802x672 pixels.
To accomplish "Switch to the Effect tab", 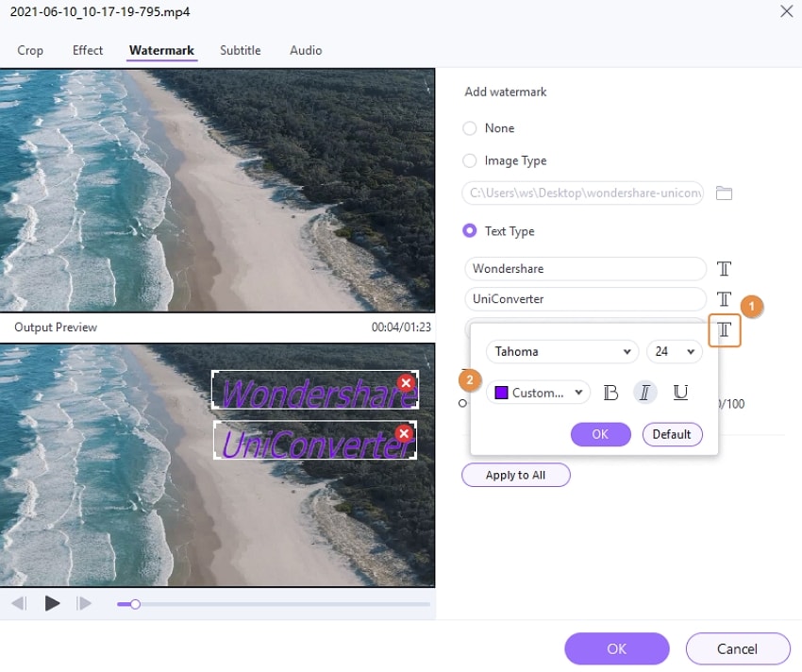I will 88,50.
